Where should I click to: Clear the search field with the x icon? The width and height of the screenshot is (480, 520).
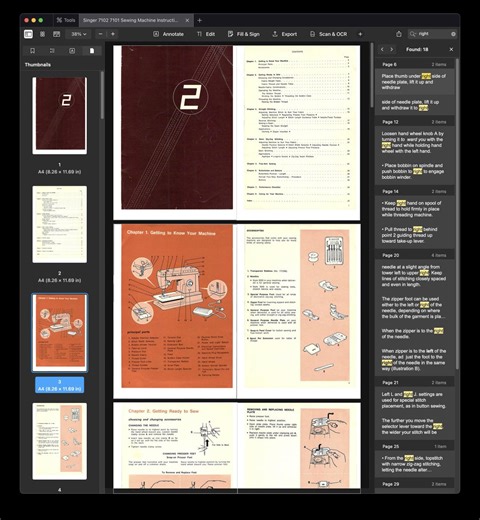[453, 34]
